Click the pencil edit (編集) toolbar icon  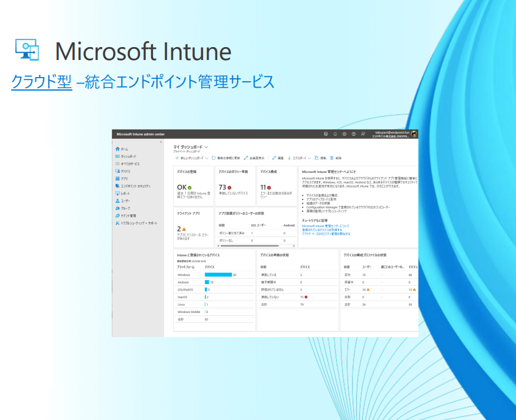pos(274,158)
